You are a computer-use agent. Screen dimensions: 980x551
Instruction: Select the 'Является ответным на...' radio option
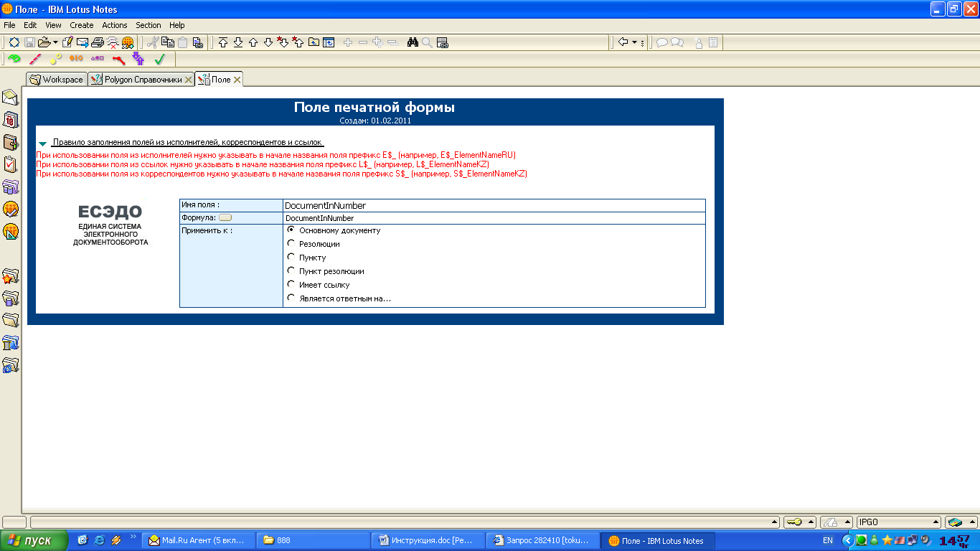pyautogui.click(x=291, y=298)
